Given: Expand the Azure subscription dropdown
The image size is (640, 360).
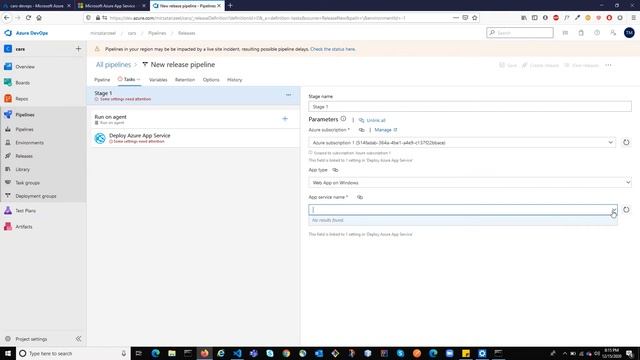Looking at the screenshot, I should pyautogui.click(x=610, y=142).
